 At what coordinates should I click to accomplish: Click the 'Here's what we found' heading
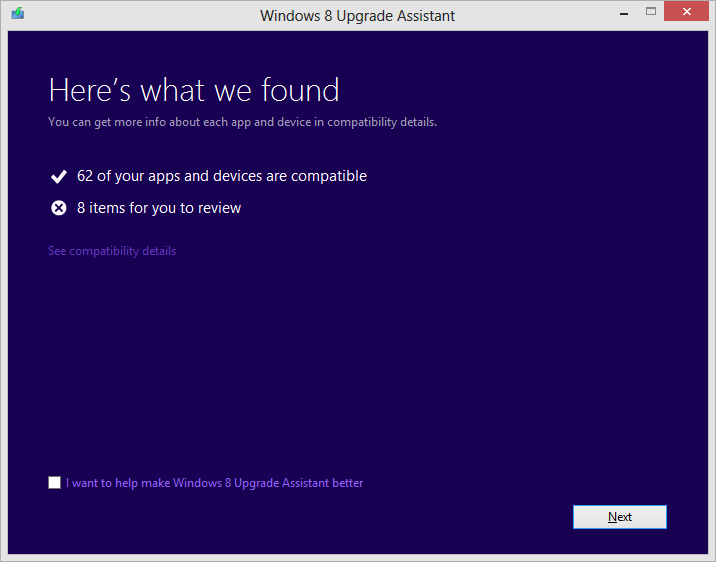[x=194, y=90]
